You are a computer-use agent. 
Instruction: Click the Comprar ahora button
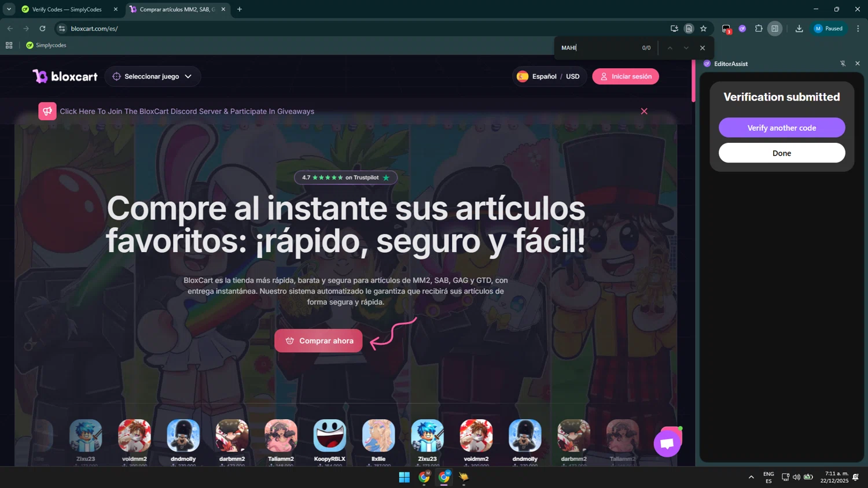pos(318,341)
